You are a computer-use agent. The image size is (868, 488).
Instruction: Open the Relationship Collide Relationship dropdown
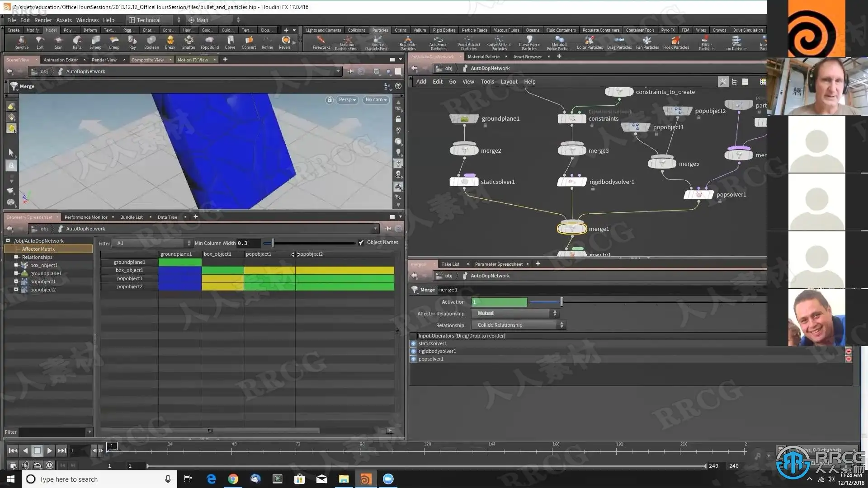click(518, 325)
